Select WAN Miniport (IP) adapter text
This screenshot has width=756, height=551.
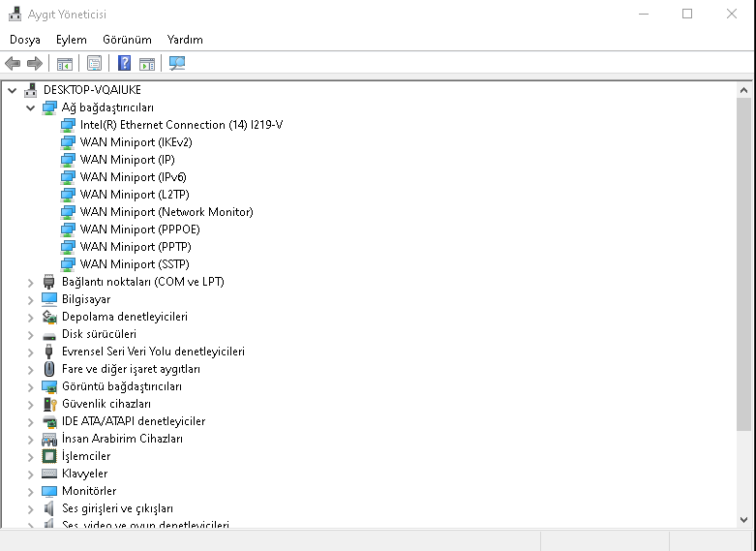127,160
